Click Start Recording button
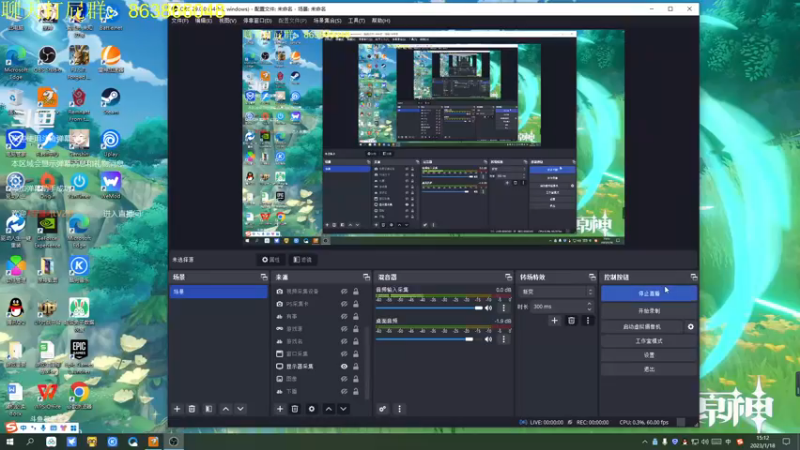Image resolution: width=800 pixels, height=450 pixels. [x=649, y=311]
